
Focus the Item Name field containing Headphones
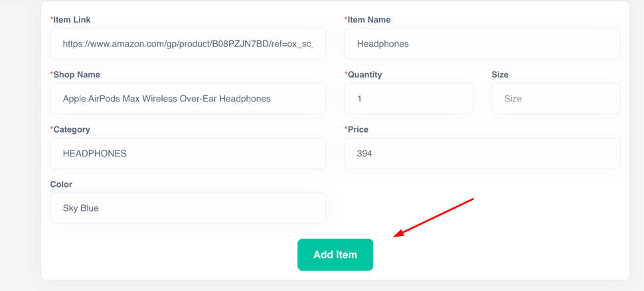click(482, 44)
